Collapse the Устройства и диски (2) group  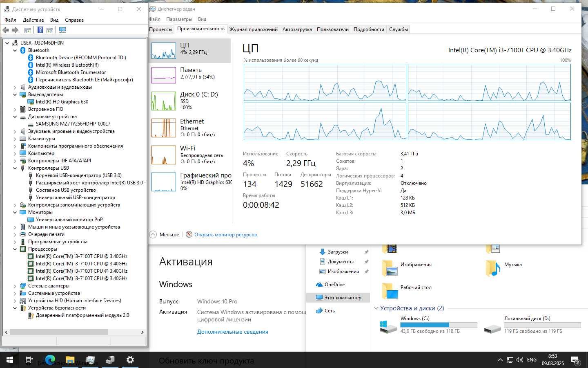point(376,308)
